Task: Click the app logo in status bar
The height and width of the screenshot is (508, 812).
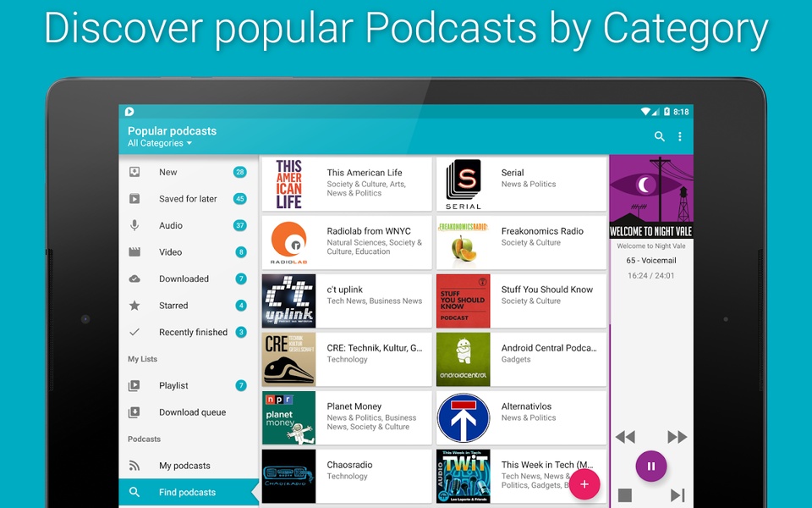Action: tap(129, 112)
